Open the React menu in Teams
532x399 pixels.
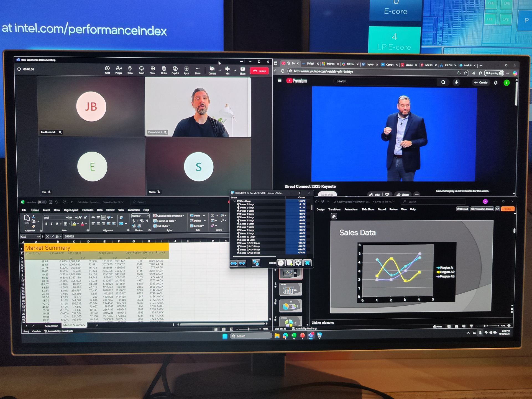(141, 70)
